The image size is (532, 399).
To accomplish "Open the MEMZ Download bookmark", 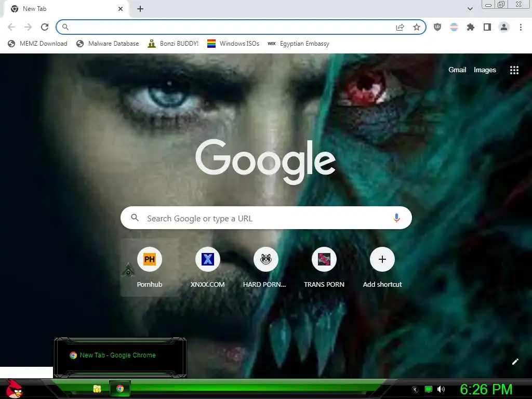I will click(x=37, y=44).
